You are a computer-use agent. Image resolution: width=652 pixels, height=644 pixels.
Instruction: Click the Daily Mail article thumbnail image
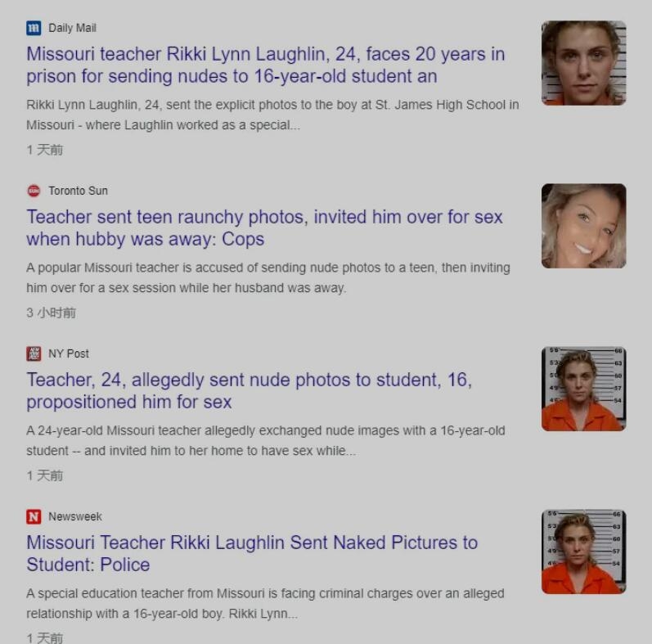[x=584, y=63]
